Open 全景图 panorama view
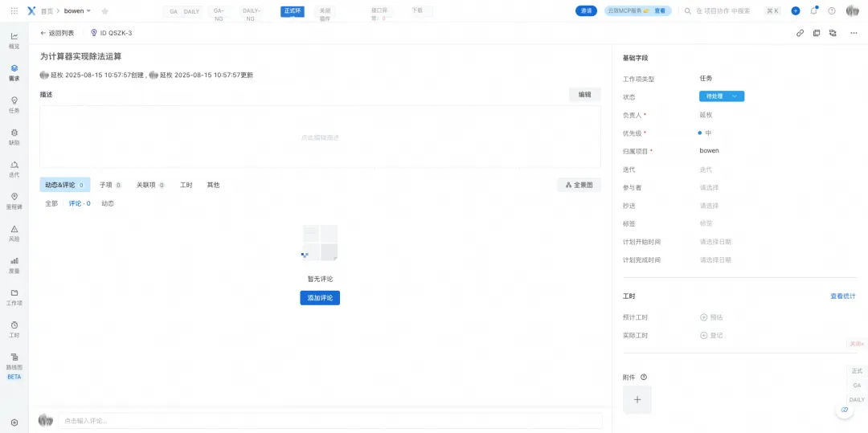 [x=579, y=185]
